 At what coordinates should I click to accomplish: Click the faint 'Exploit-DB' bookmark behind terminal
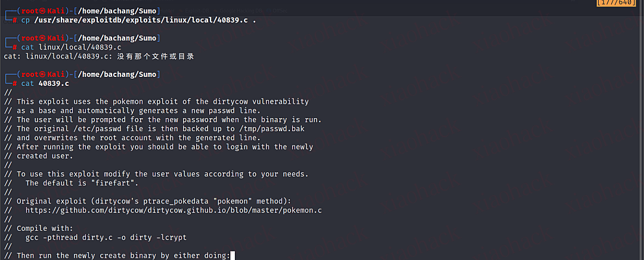[x=198, y=10]
